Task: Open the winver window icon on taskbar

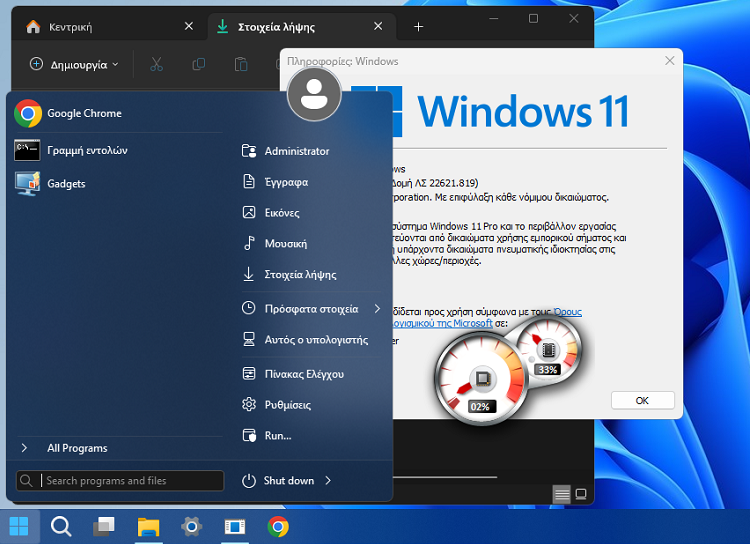Action: (235, 527)
